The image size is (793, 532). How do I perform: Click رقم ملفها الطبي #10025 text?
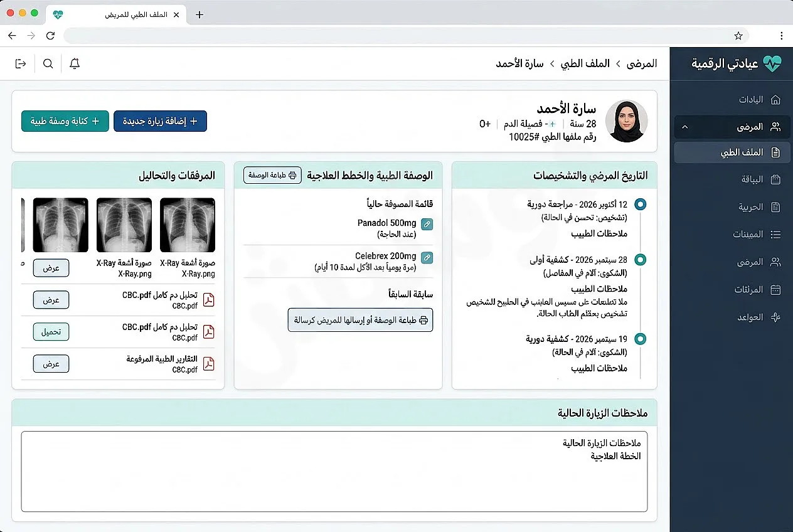pos(552,136)
